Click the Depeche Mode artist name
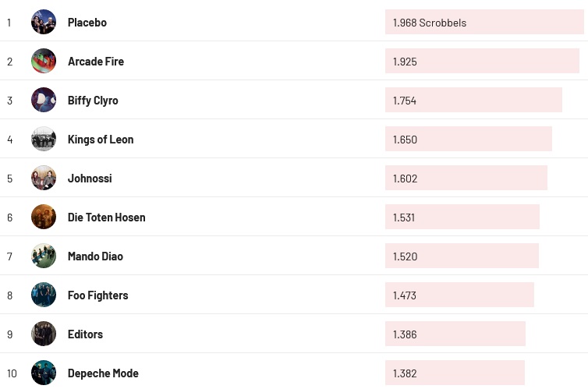Screen dimensions: 588x389 pyautogui.click(x=103, y=373)
